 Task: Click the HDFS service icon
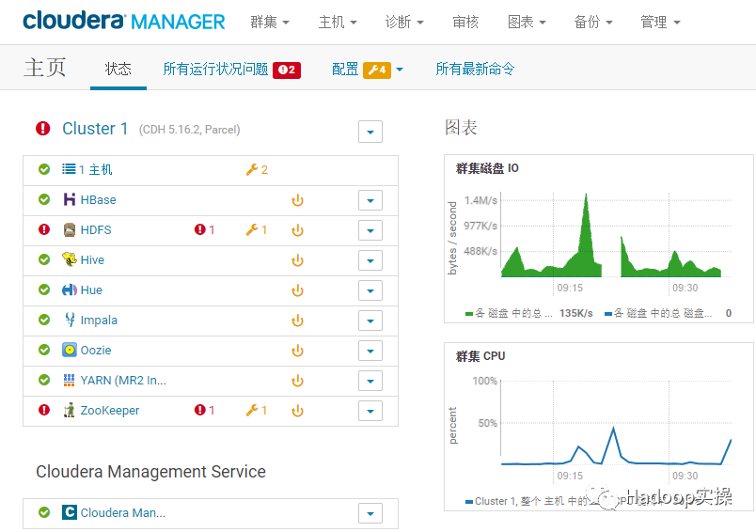[x=70, y=230]
